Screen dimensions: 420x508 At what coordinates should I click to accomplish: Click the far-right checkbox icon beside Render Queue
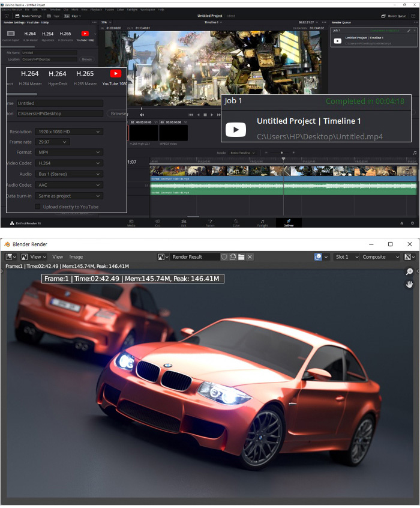coord(413,16)
